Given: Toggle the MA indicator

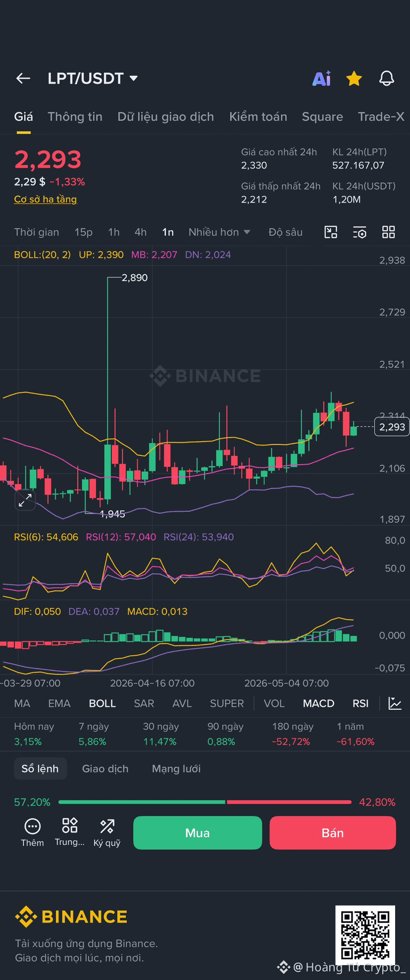Looking at the screenshot, I should [22, 703].
